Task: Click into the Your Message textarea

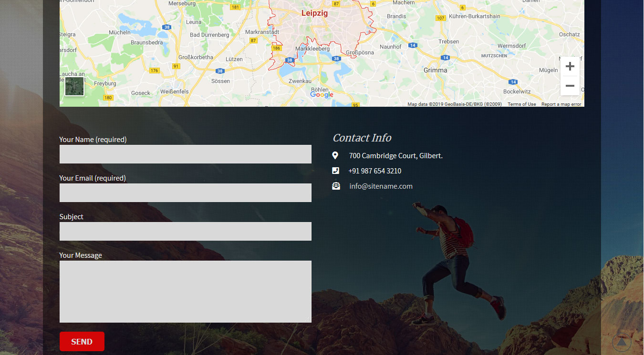Action: pyautogui.click(x=186, y=292)
